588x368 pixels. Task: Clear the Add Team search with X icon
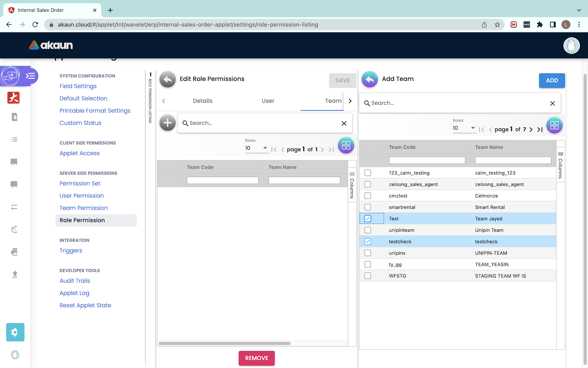click(552, 103)
